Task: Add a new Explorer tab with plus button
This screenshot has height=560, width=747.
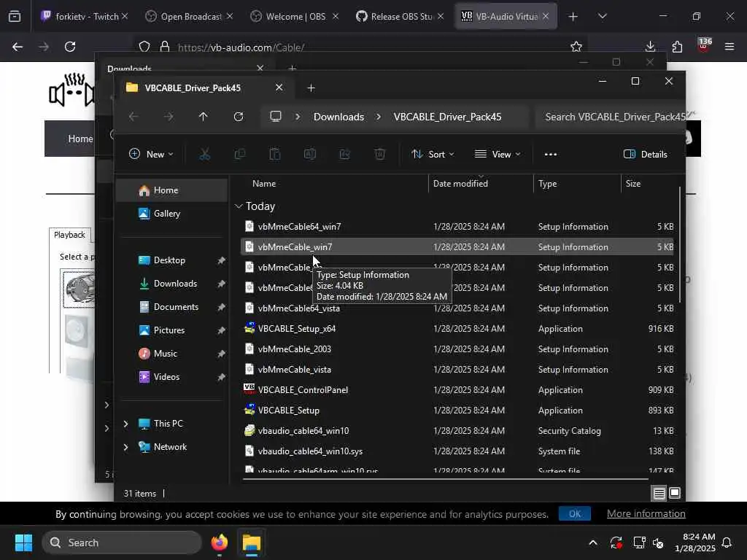Action: (311, 87)
